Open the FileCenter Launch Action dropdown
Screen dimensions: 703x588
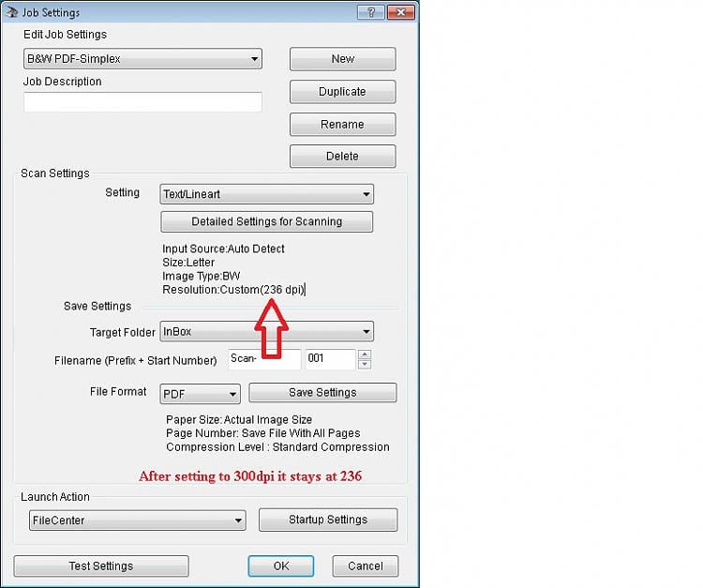point(138,520)
